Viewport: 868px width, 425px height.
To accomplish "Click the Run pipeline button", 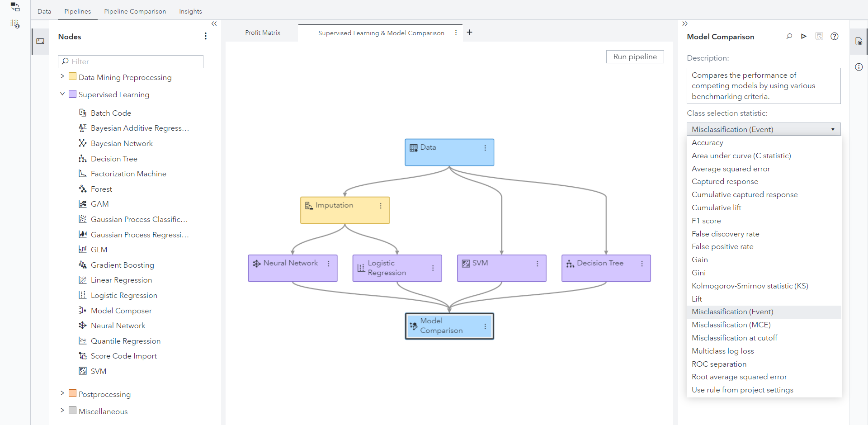I will 635,57.
